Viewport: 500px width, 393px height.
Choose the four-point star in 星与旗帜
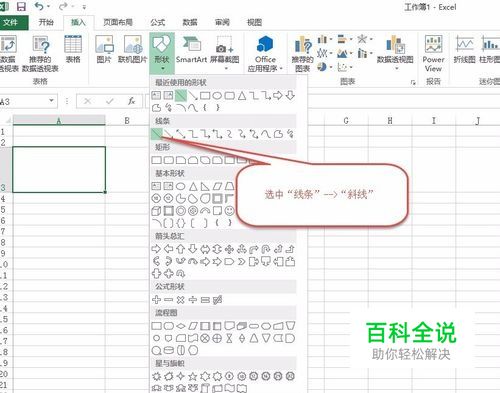[181, 376]
